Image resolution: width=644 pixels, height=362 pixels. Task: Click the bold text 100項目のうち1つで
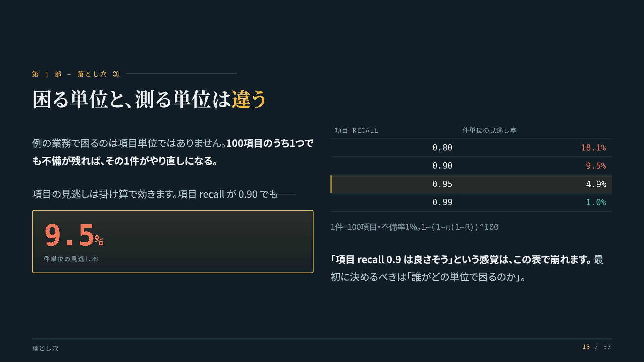coord(270,143)
